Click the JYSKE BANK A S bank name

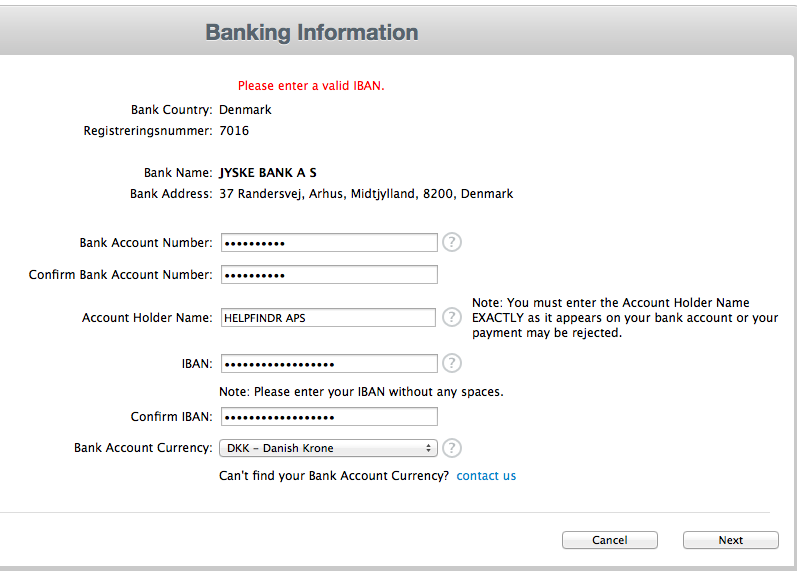point(268,173)
